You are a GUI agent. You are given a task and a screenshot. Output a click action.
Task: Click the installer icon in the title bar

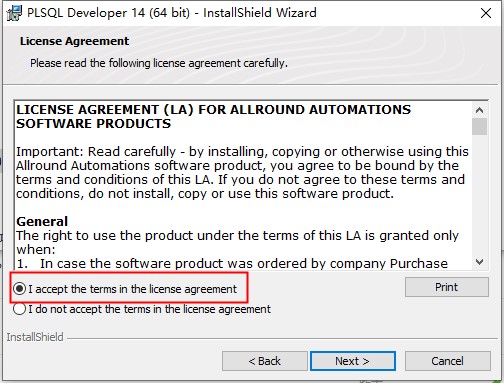click(x=14, y=13)
